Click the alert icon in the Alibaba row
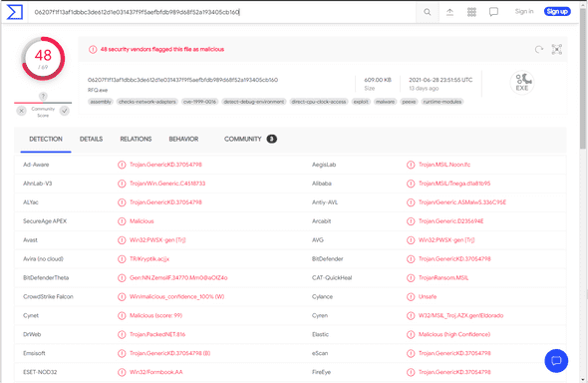Image resolution: width=588 pixels, height=383 pixels. [x=411, y=184]
